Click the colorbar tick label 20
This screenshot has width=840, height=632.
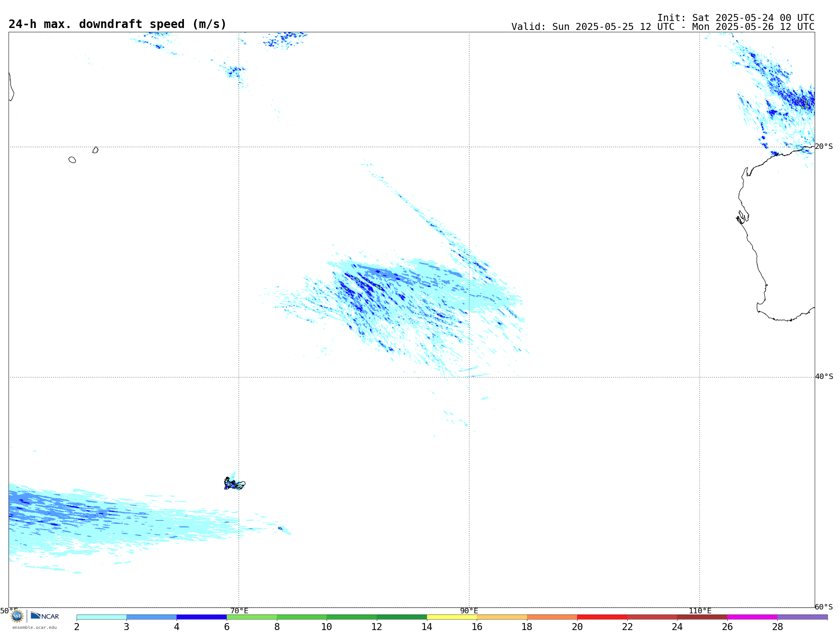tap(577, 627)
